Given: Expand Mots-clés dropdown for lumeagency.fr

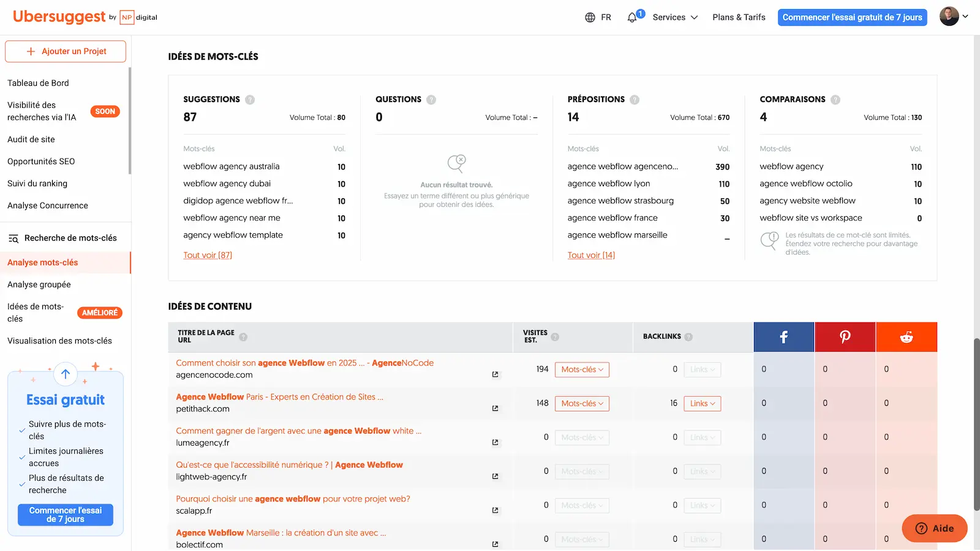Looking at the screenshot, I should pos(582,438).
